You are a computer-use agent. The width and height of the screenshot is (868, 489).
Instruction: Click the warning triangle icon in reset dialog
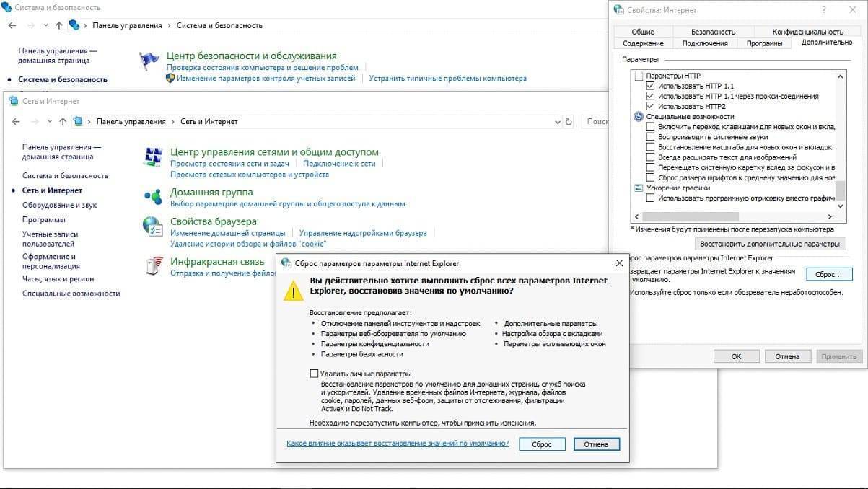coord(293,290)
